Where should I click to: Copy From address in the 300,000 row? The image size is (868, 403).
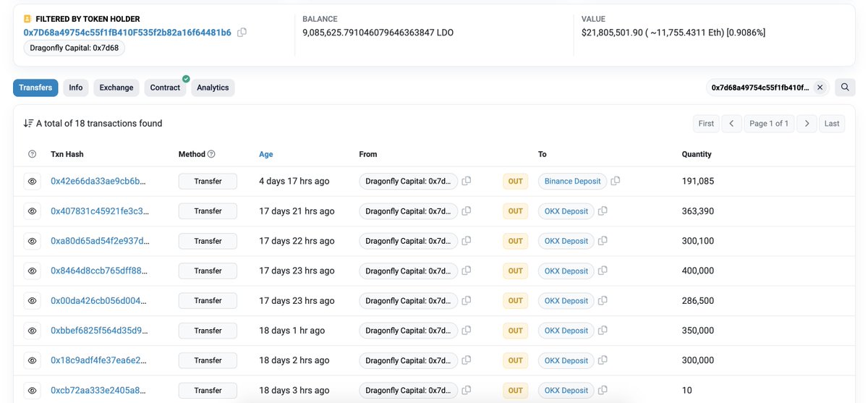click(467, 360)
